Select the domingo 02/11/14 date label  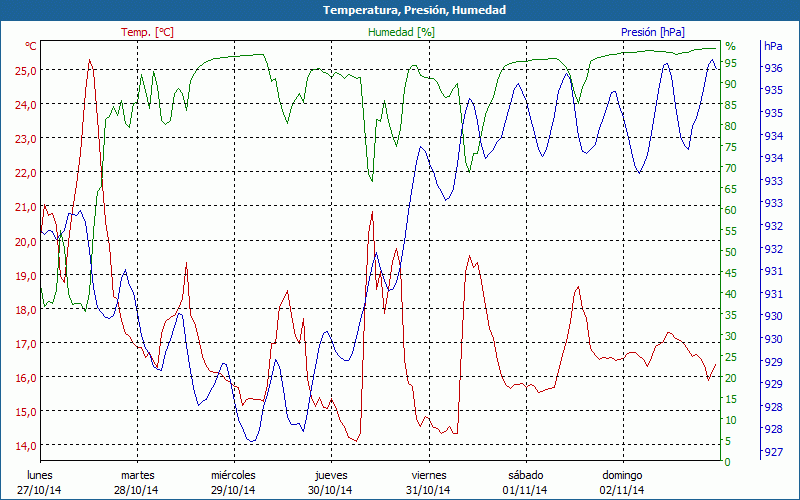pos(622,482)
